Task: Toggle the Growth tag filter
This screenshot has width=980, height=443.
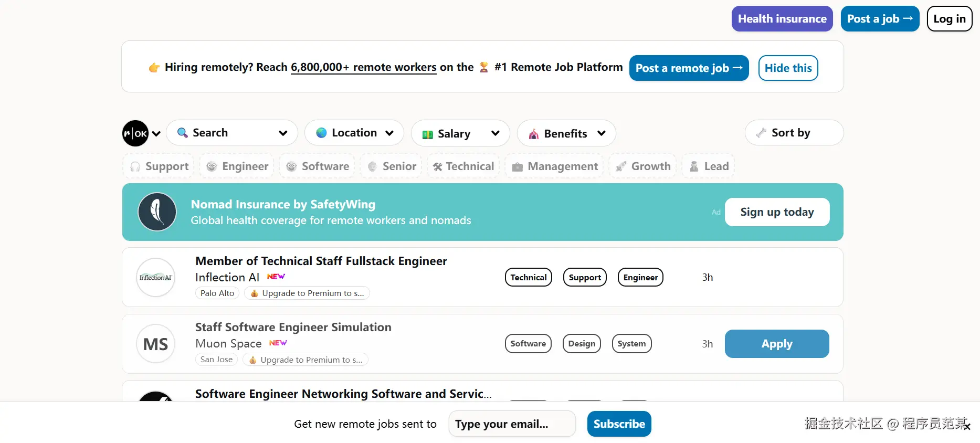Action: (x=643, y=166)
